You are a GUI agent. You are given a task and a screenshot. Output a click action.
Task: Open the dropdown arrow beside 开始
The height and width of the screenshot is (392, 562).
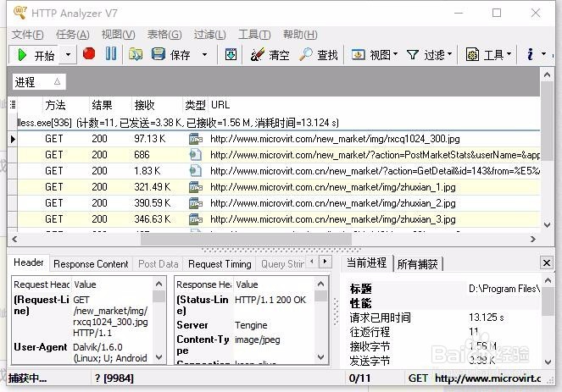click(x=68, y=55)
